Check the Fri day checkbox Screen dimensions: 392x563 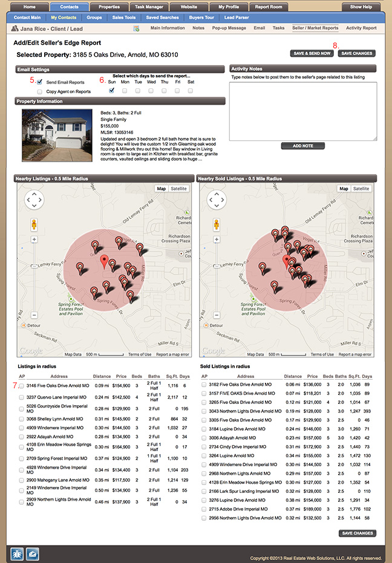point(177,91)
